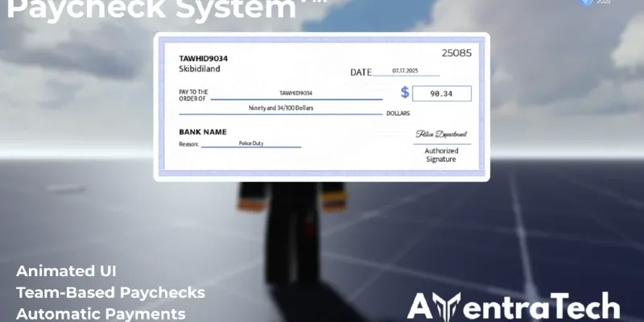Screen dimensions: 644x322
Task: Click the Ninety and 34/100 Dollars text
Action: pos(281,108)
